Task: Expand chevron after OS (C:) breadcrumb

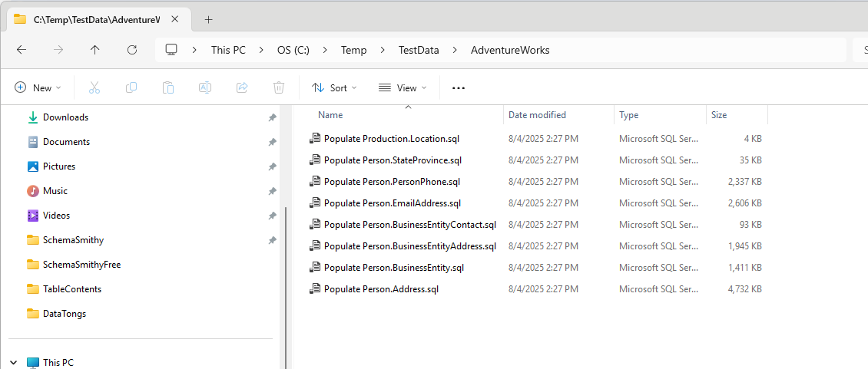Action: (x=326, y=50)
